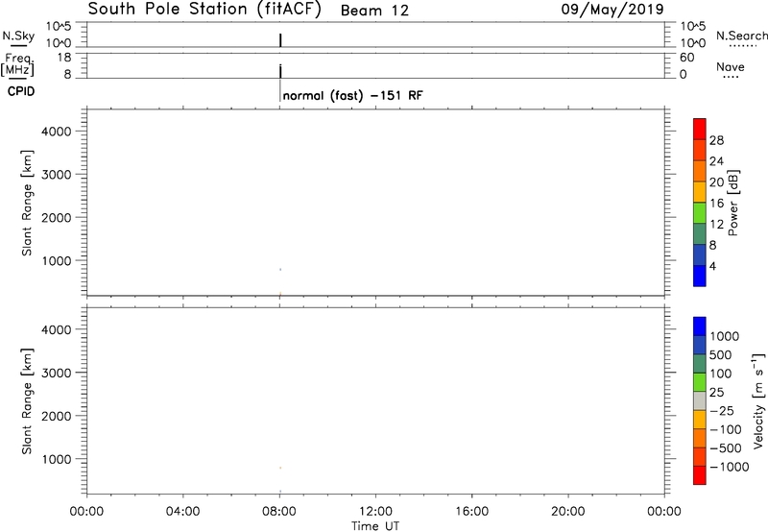The width and height of the screenshot is (768, 532).
Task: Choose the bright blue bottom Power colorbar segment
Action: [700, 276]
